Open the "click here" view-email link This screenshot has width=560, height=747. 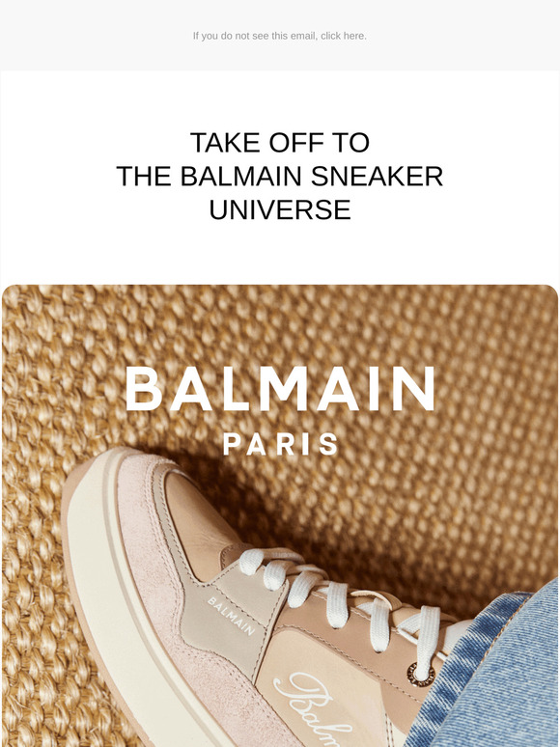click(x=343, y=36)
